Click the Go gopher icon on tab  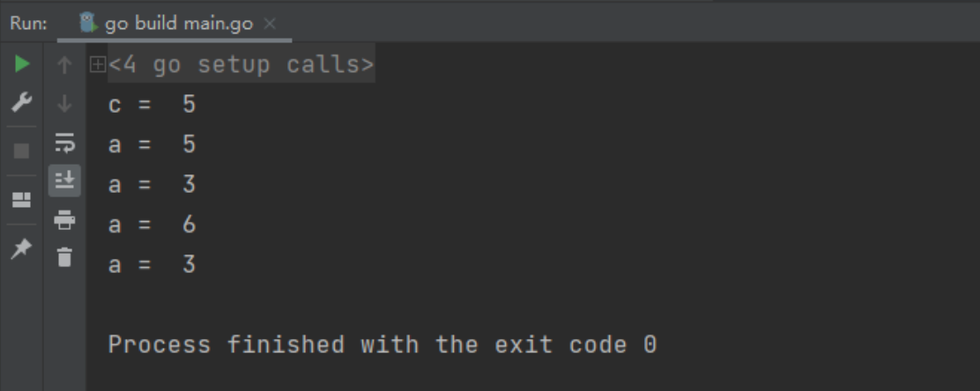88,23
